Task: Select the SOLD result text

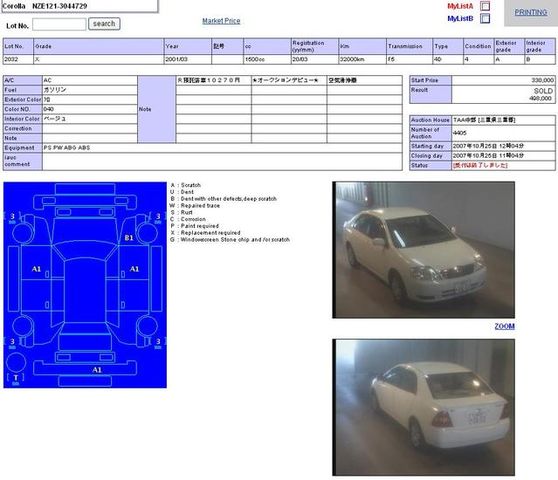Action: [543, 91]
